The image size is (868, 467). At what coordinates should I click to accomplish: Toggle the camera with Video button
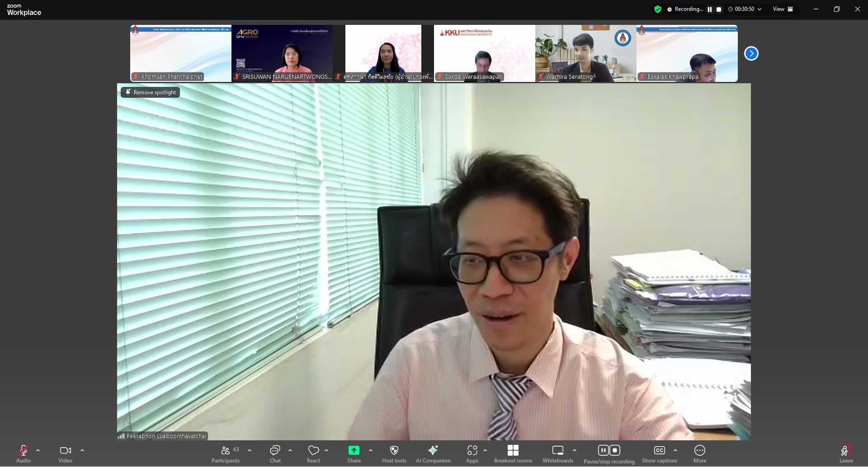click(65, 454)
